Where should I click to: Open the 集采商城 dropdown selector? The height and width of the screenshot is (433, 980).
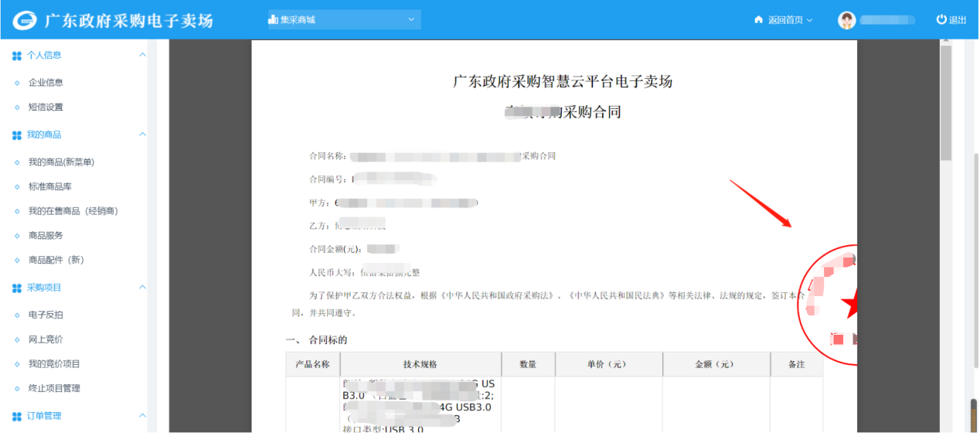coord(343,19)
